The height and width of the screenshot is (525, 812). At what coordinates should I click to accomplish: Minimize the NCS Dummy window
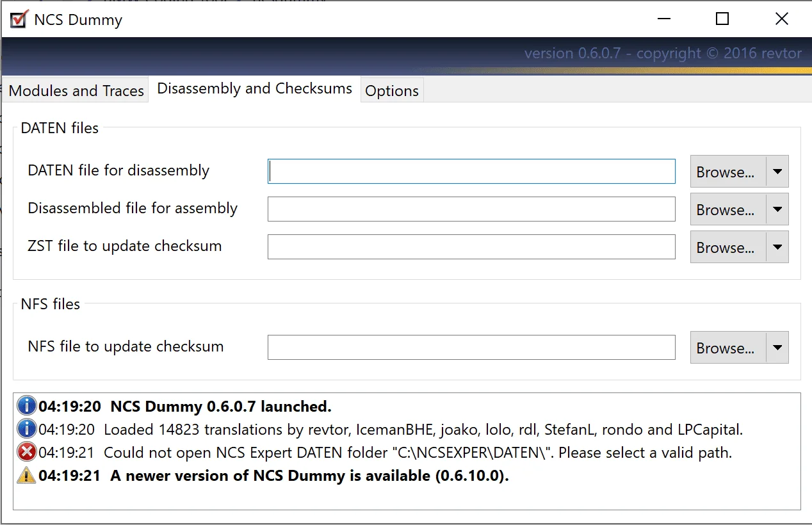[x=663, y=19]
